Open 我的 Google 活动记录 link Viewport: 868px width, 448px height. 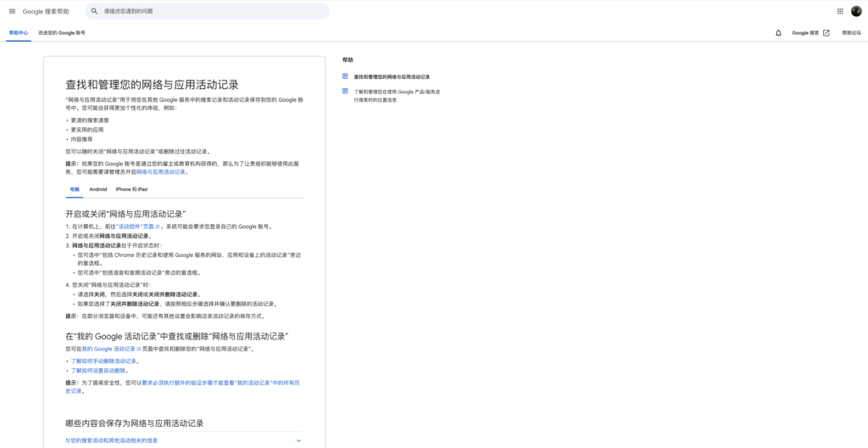click(111, 350)
